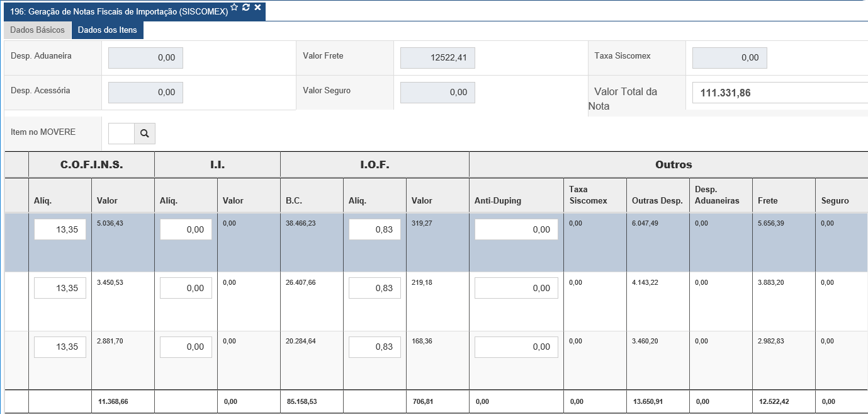Click COFINS value 2.881,70
The image size is (868, 414).
[x=110, y=341]
